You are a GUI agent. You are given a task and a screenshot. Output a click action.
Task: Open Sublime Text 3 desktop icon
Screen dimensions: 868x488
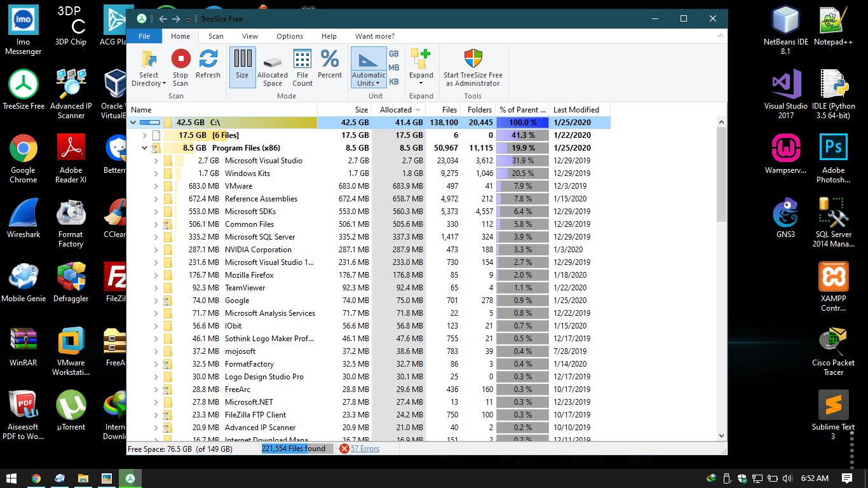(833, 416)
